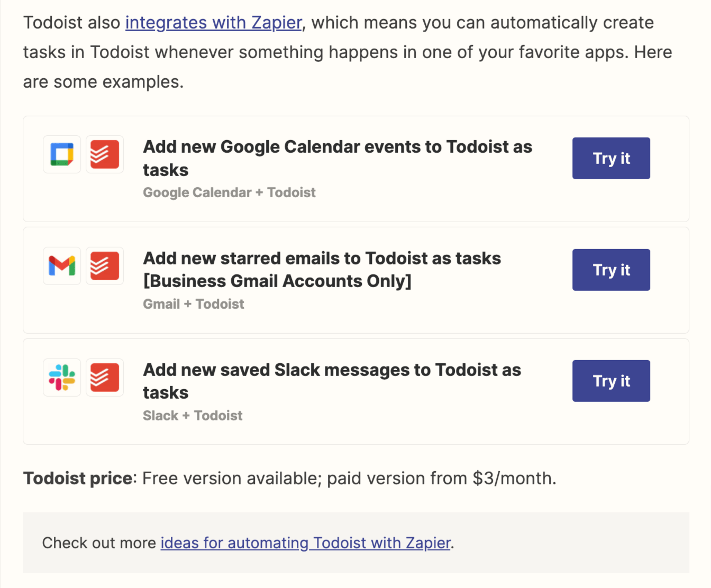Viewport: 711px width, 588px height.
Task: Click the 'Google Calendar + Todoist' label
Action: click(229, 192)
